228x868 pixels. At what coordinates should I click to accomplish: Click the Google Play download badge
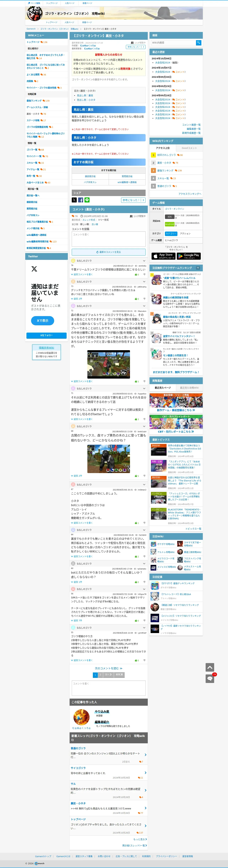point(189,256)
